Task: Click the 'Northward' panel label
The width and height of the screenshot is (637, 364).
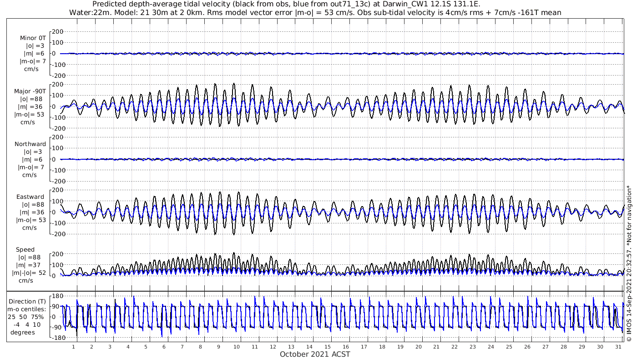Action: coord(30,144)
